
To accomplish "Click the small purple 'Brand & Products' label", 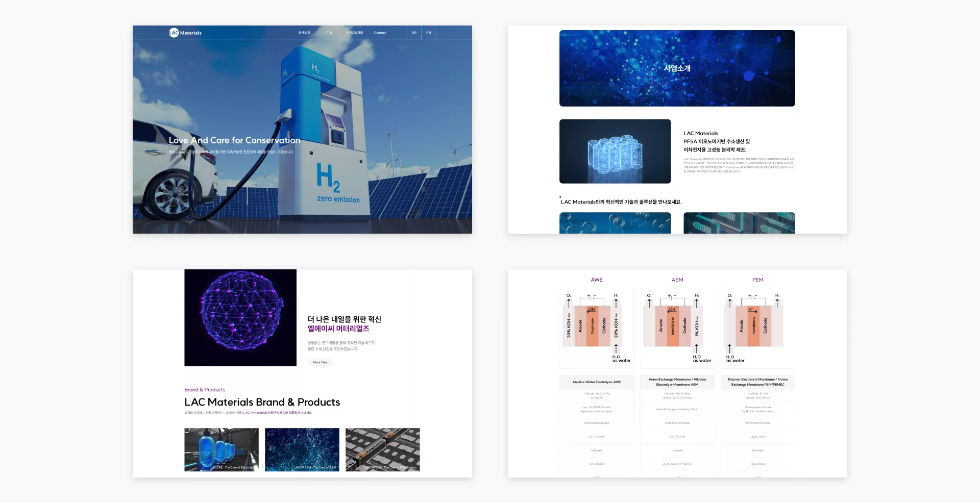I will pyautogui.click(x=205, y=390).
